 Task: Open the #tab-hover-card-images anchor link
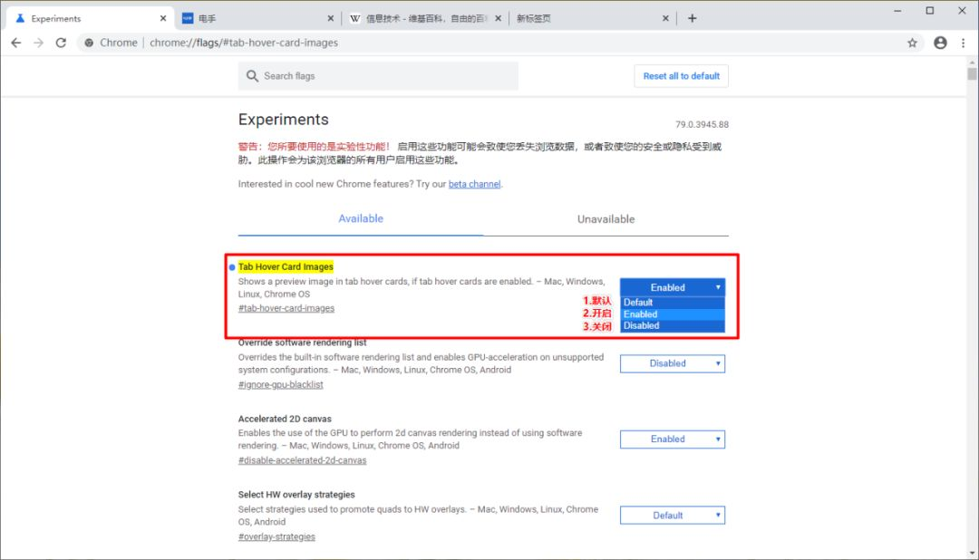coord(286,308)
